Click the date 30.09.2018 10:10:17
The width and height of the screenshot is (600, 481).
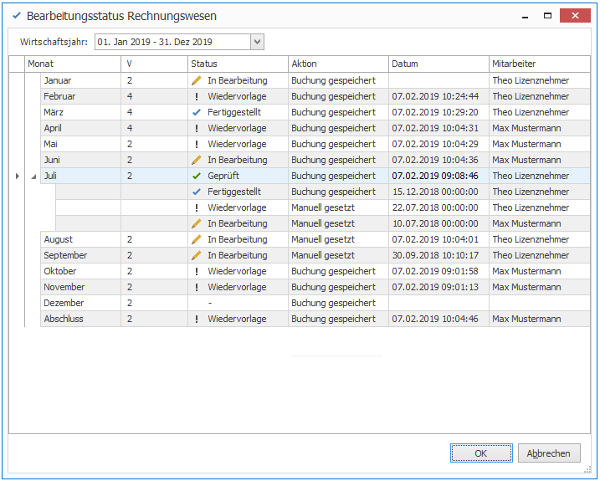click(x=435, y=255)
